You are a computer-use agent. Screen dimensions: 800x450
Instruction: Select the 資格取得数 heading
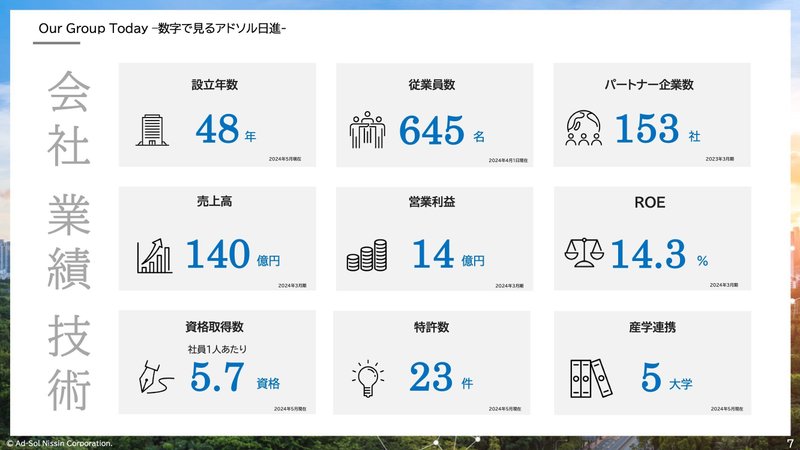point(214,327)
